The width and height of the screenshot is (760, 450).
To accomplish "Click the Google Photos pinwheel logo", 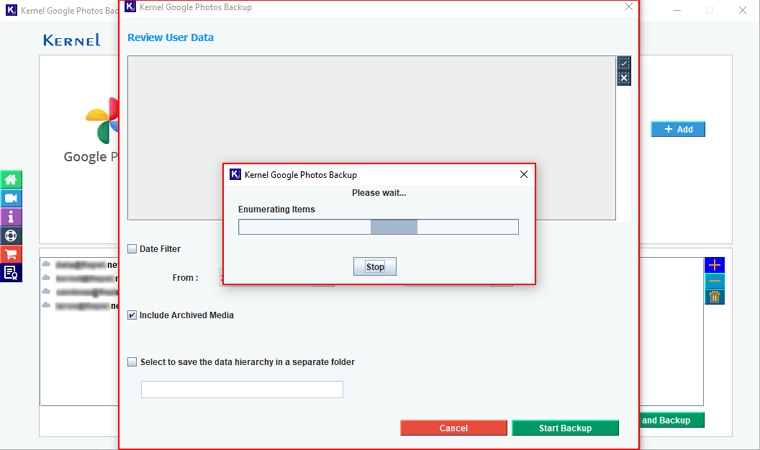I will (102, 121).
